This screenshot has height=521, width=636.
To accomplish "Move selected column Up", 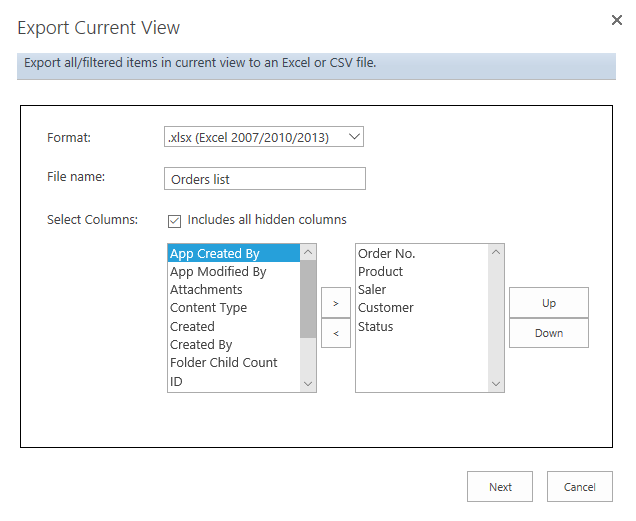I will 549,303.
